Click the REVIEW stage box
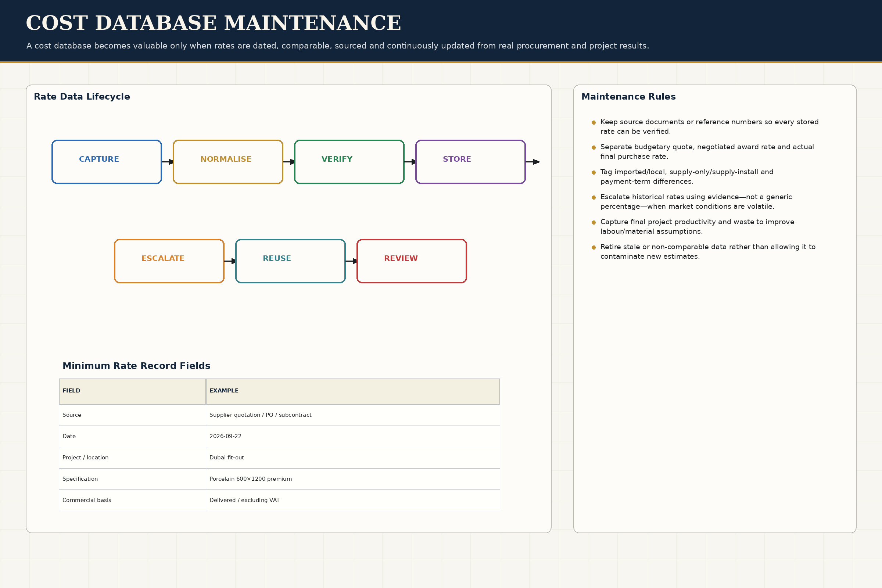This screenshot has height=588, width=882. [412, 261]
